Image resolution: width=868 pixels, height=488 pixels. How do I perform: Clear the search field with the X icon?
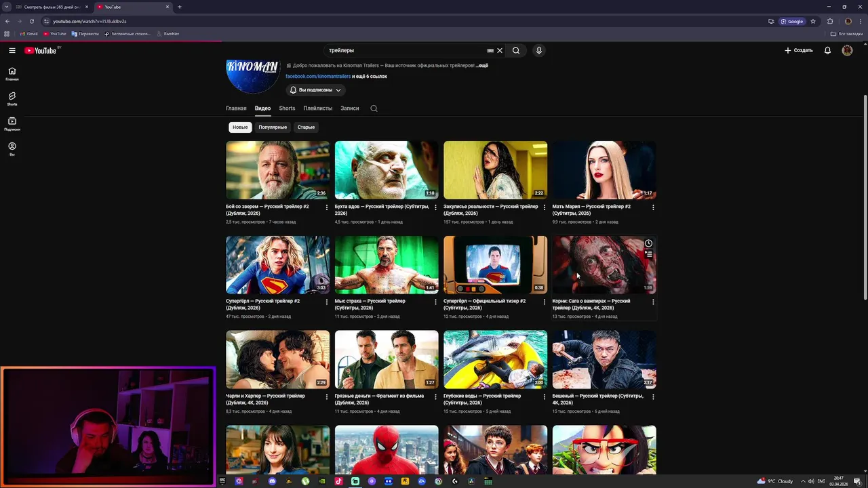coord(500,50)
